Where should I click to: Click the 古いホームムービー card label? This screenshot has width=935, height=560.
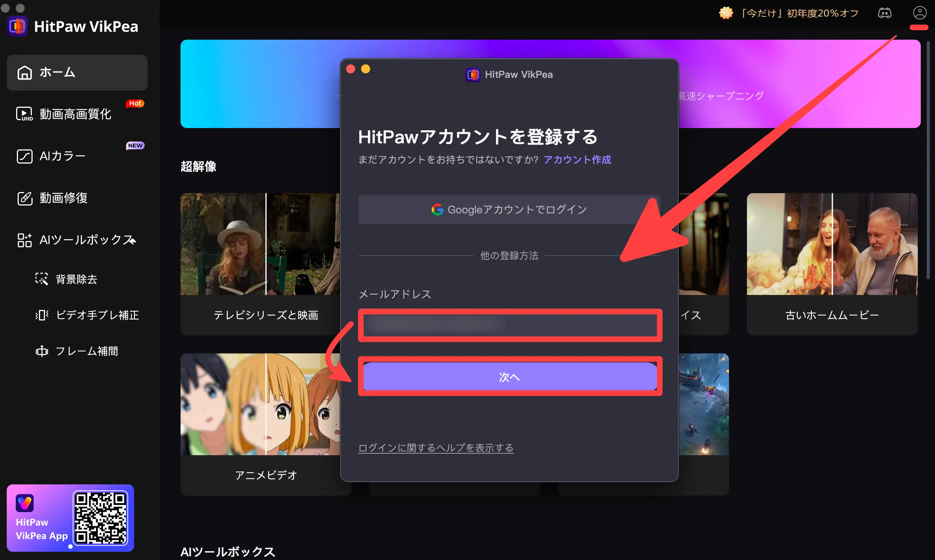tap(832, 315)
